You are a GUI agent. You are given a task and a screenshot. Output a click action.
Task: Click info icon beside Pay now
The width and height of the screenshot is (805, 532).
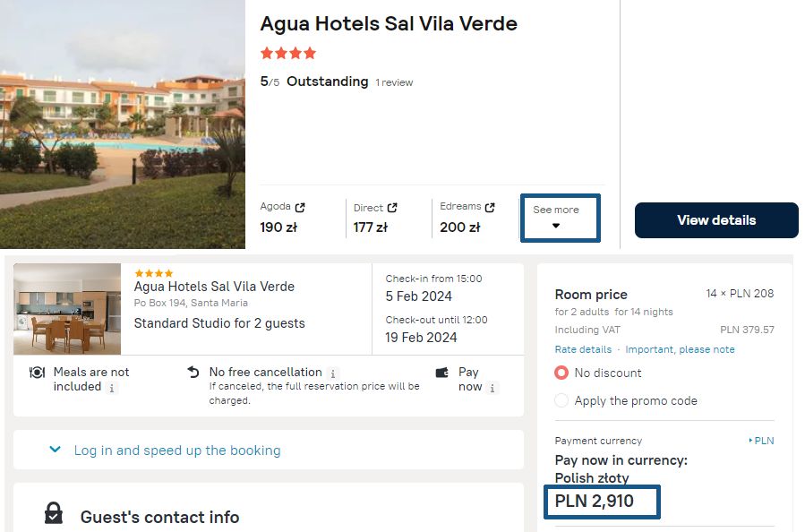click(x=494, y=388)
